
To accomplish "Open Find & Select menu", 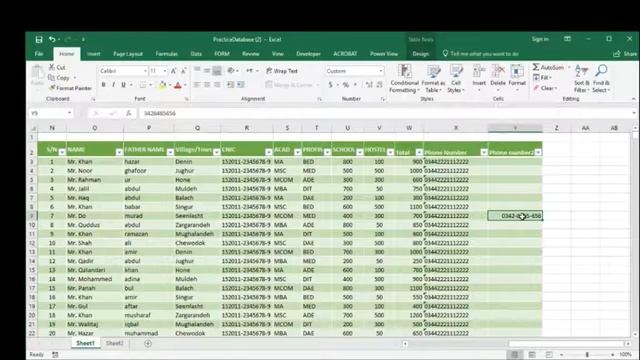I will tap(601, 79).
